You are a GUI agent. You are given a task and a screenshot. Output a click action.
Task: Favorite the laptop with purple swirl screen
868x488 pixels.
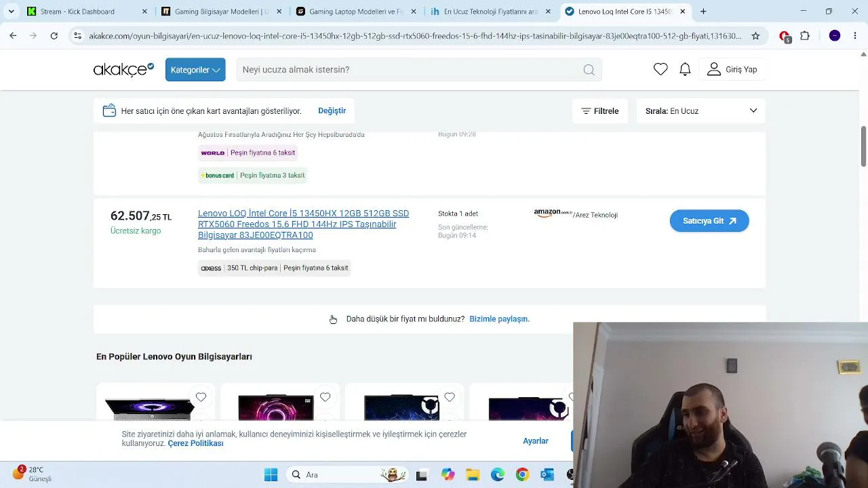pos(201,397)
